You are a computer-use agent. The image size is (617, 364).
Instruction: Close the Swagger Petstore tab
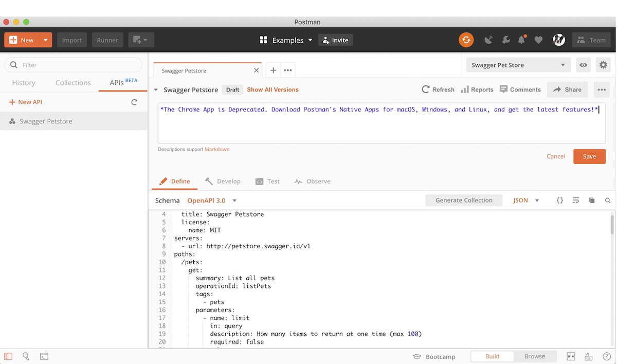256,70
